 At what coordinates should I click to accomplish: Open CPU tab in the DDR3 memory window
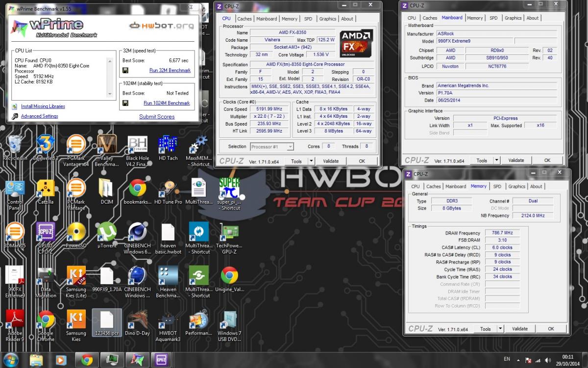coord(416,186)
